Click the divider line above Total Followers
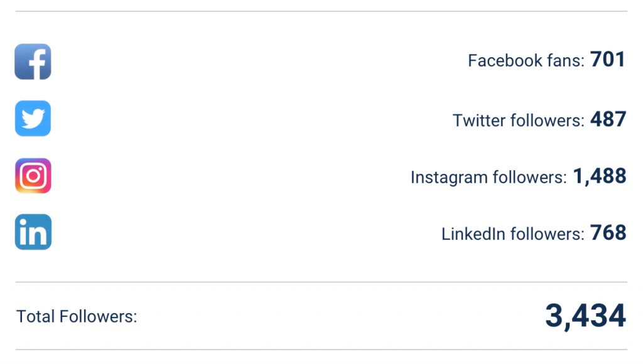The height and width of the screenshot is (364, 643). click(321, 282)
